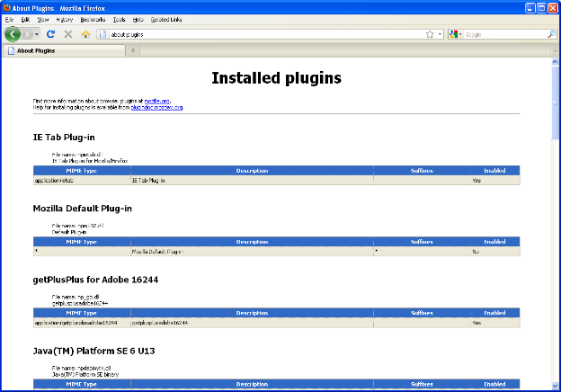The width and height of the screenshot is (561, 392).
Task: Open the View menu
Action: 43,20
